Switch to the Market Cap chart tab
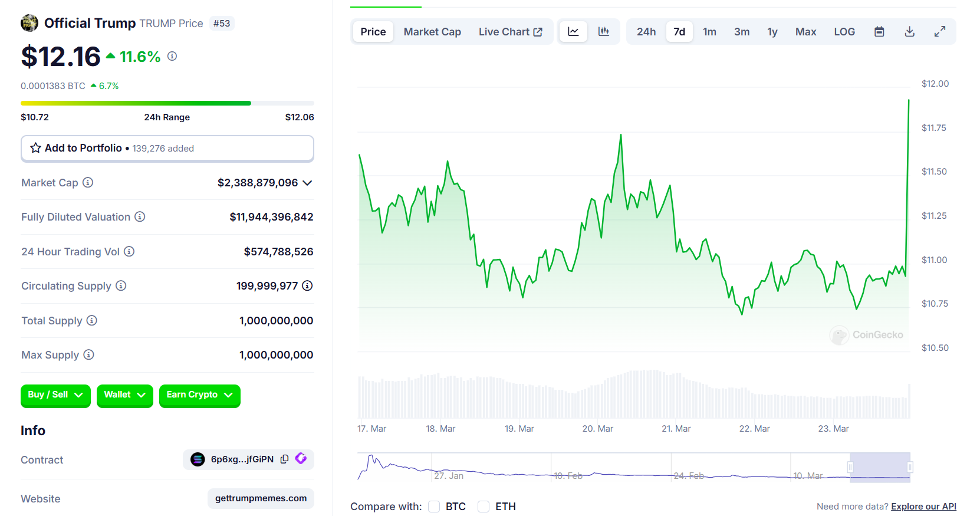Viewport: 980px width, 516px height. coord(432,32)
